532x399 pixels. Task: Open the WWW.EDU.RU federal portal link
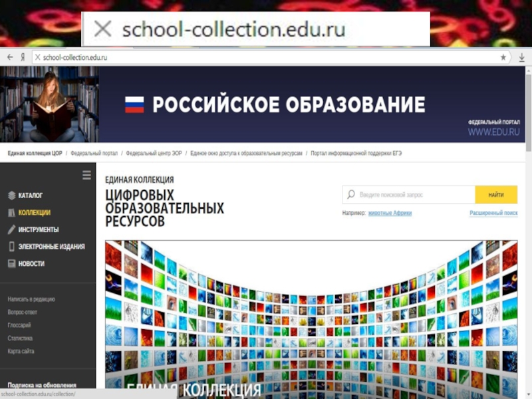pyautogui.click(x=493, y=132)
